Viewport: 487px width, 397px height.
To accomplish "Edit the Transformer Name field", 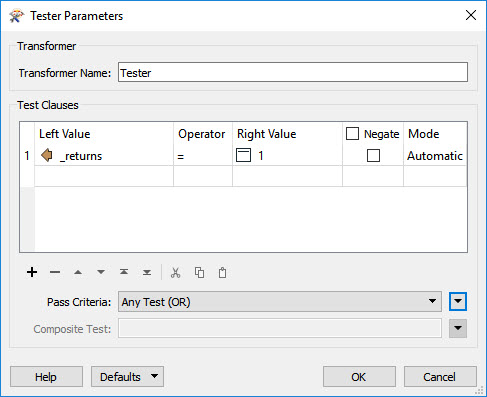I will (293, 72).
